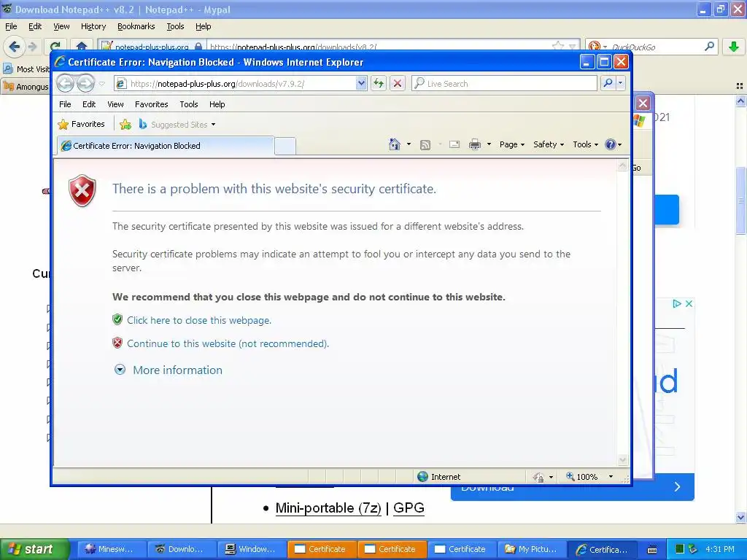Image resolution: width=747 pixels, height=560 pixels.
Task: Open Mypal History menu
Action: pos(93,26)
